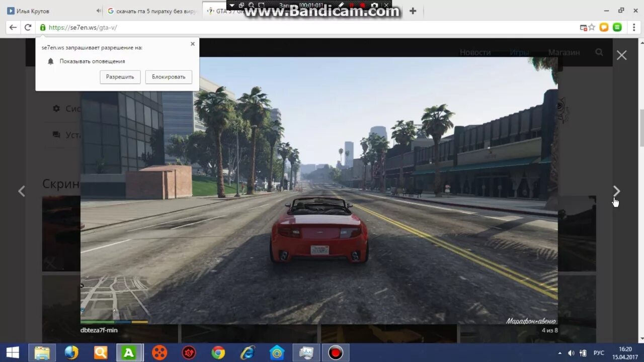Click Bandicam pencil draw icon
The height and width of the screenshot is (362, 644).
[341, 6]
